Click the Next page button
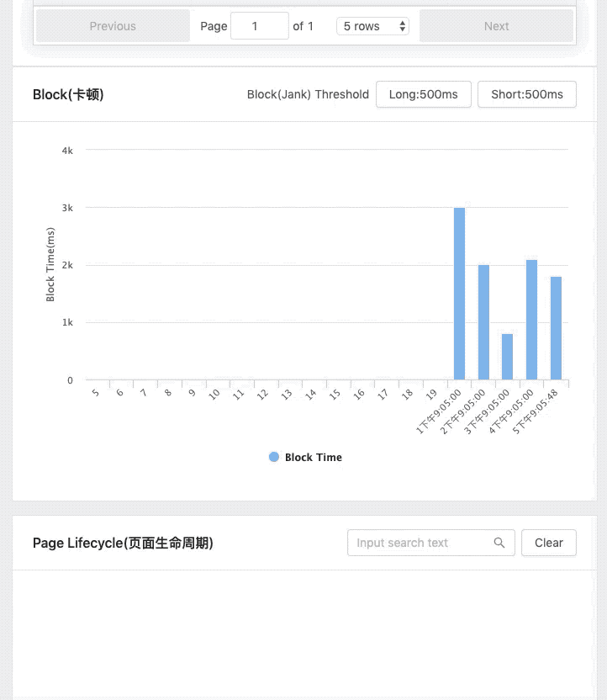The image size is (607, 700). pos(496,26)
